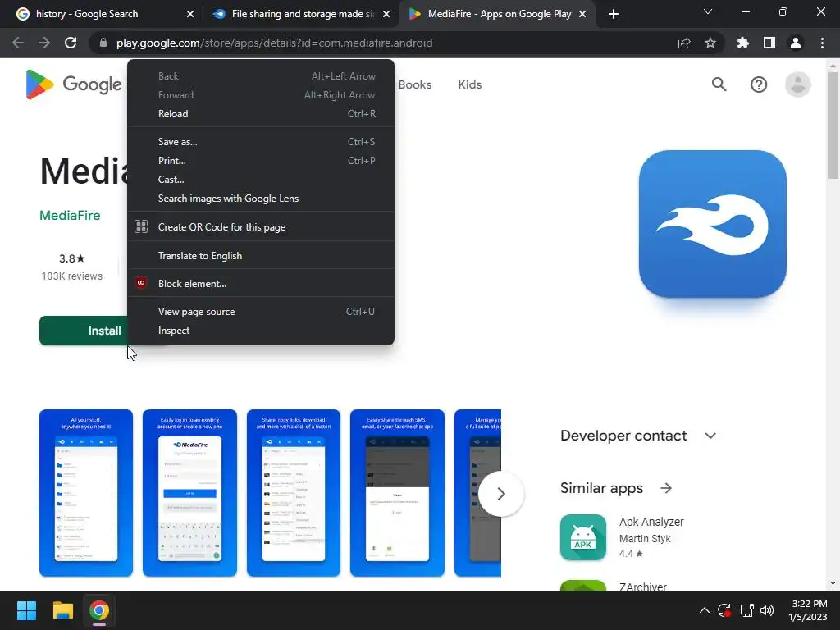Open the Google account avatar
This screenshot has width=840, height=630.
click(797, 84)
